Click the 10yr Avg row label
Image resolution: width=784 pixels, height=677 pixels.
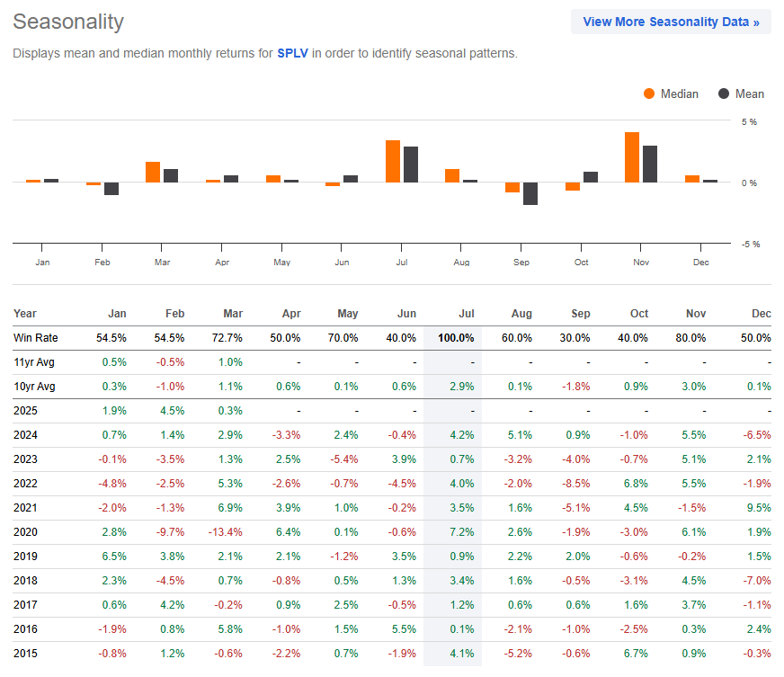[37, 386]
